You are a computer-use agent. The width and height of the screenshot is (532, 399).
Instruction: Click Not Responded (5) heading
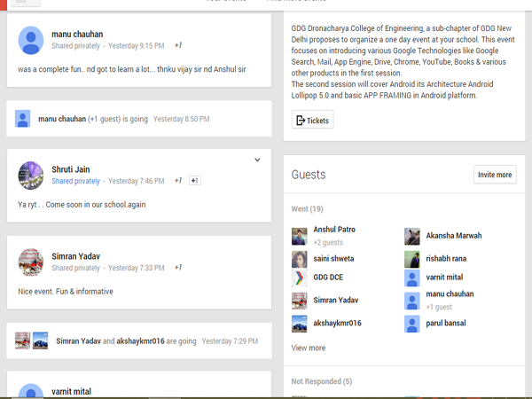[322, 381]
